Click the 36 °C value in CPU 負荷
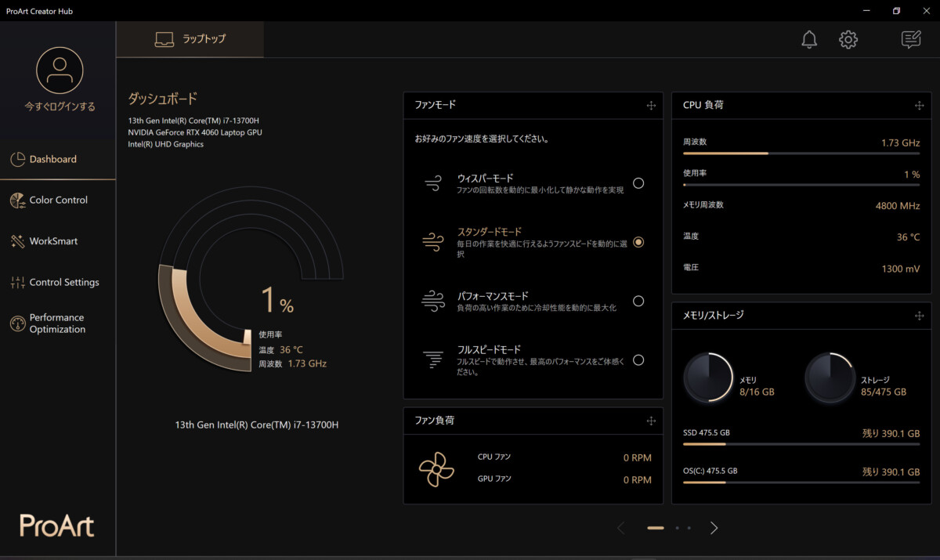This screenshot has height=560, width=940. (x=909, y=237)
